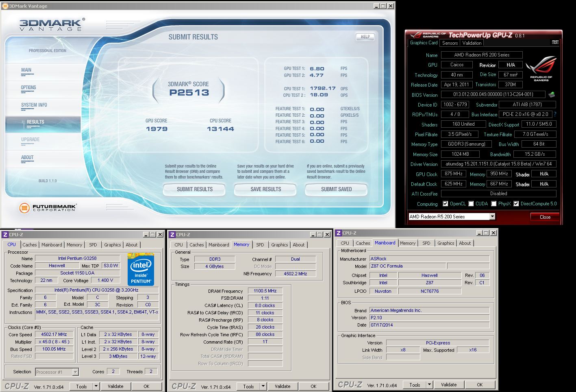The image size is (576, 392).
Task: Expand Tools dropdown arrow in CPU-Z CPU window
Action: pyautogui.click(x=96, y=386)
